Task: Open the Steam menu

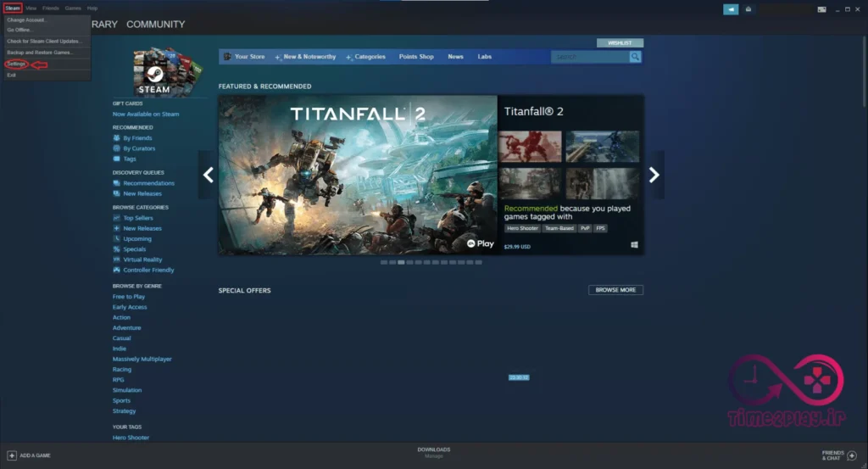Action: point(13,8)
